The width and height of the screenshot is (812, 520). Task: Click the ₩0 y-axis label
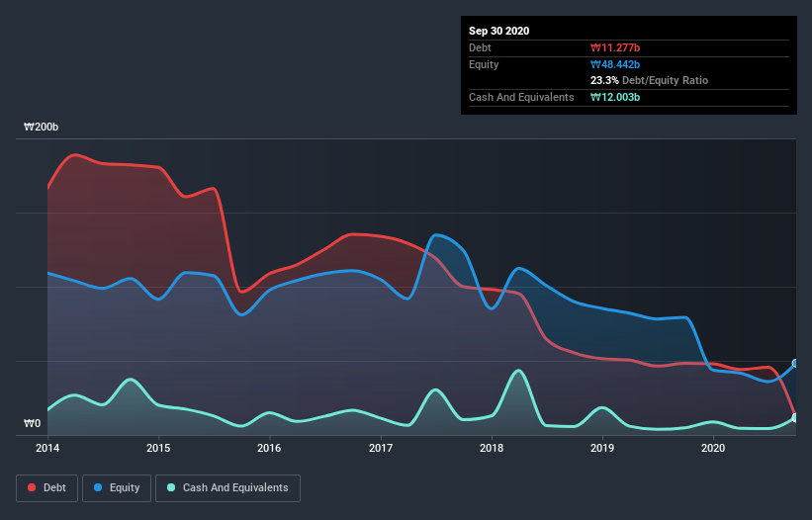click(32, 423)
